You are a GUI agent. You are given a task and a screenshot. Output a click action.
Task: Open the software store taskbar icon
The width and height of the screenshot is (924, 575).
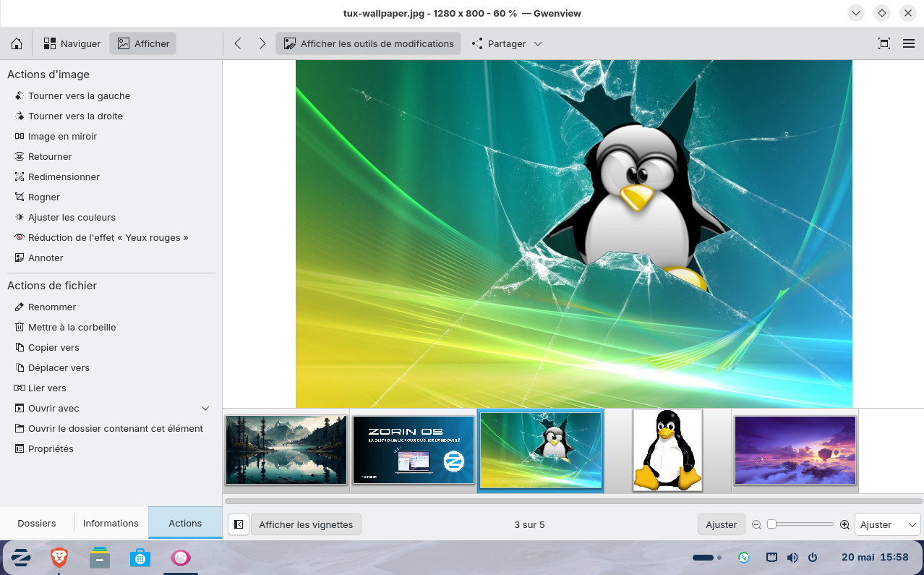[x=140, y=558]
